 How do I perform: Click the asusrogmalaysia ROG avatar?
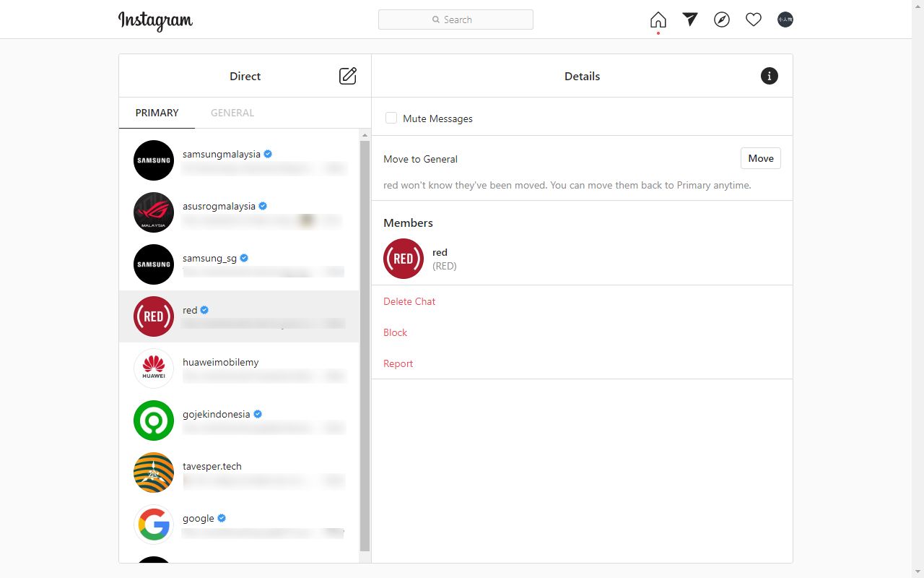click(154, 212)
